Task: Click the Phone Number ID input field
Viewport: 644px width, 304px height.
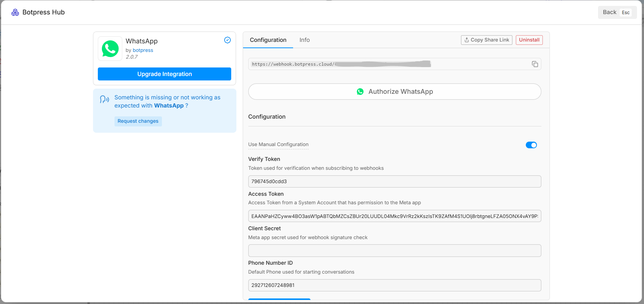Action: pyautogui.click(x=395, y=285)
